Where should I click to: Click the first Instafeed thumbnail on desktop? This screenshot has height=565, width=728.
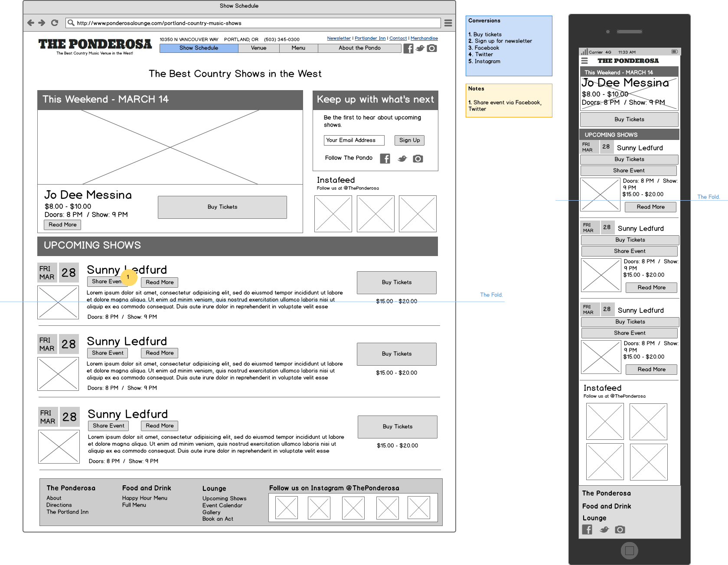coord(333,214)
